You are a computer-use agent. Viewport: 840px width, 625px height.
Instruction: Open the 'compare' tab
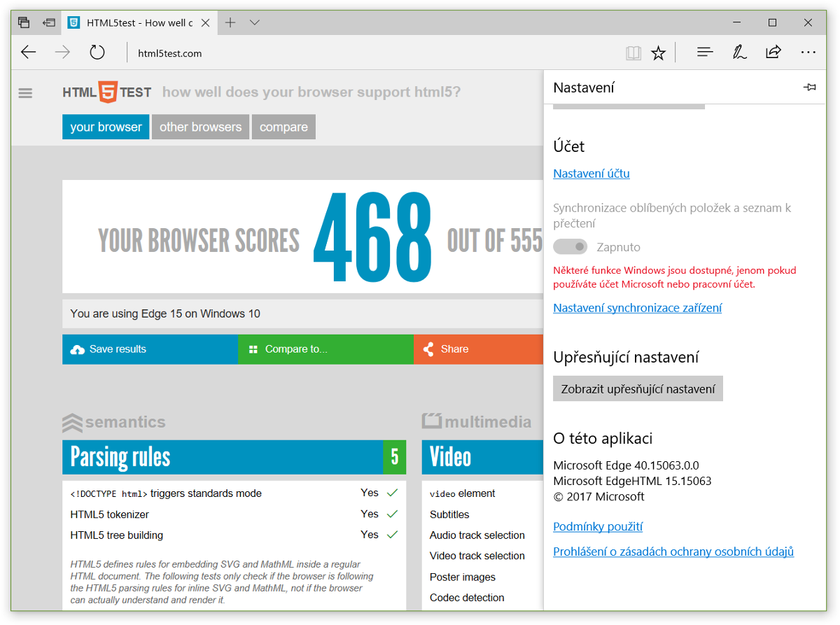[283, 127]
